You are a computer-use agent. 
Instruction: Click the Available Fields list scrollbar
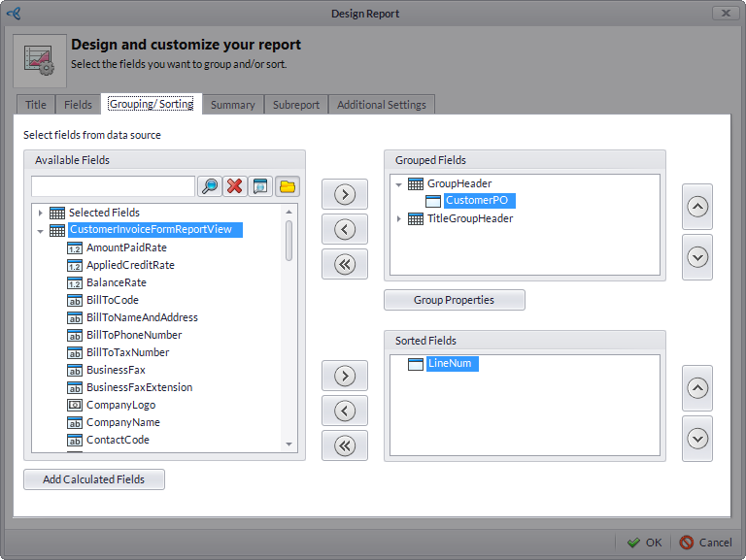288,243
